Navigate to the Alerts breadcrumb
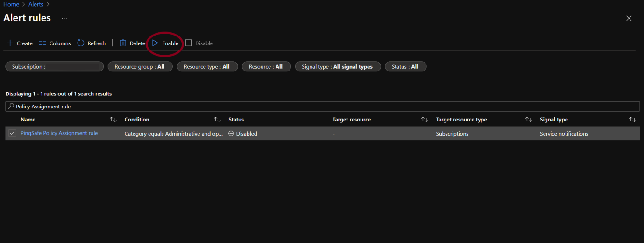 click(x=36, y=4)
